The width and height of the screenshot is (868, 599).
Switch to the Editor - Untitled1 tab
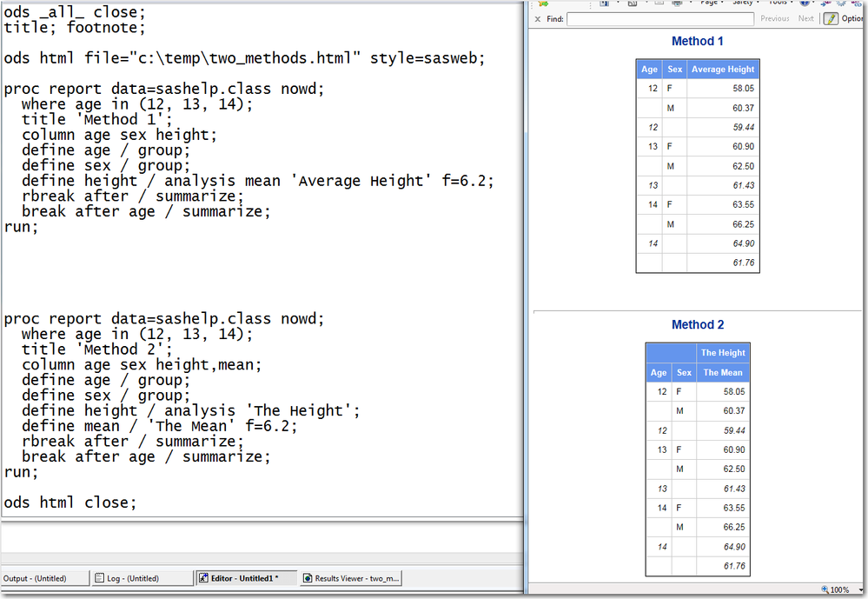246,578
